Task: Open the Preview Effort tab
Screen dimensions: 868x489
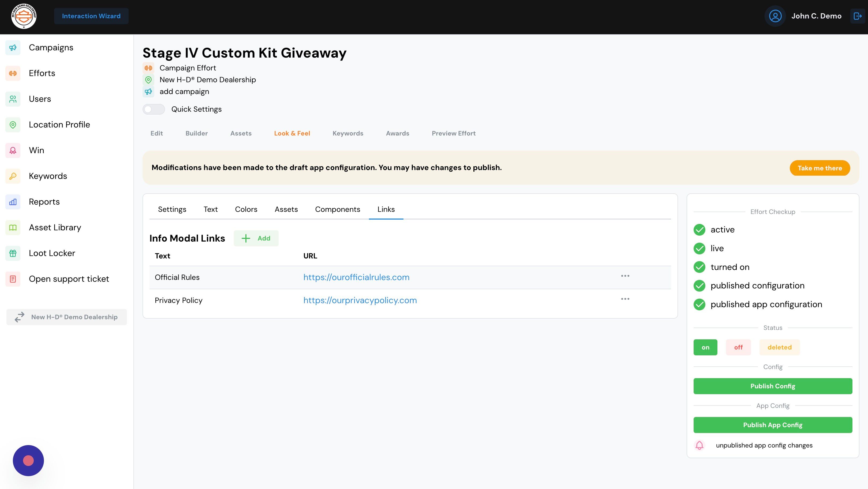Action: coord(454,133)
